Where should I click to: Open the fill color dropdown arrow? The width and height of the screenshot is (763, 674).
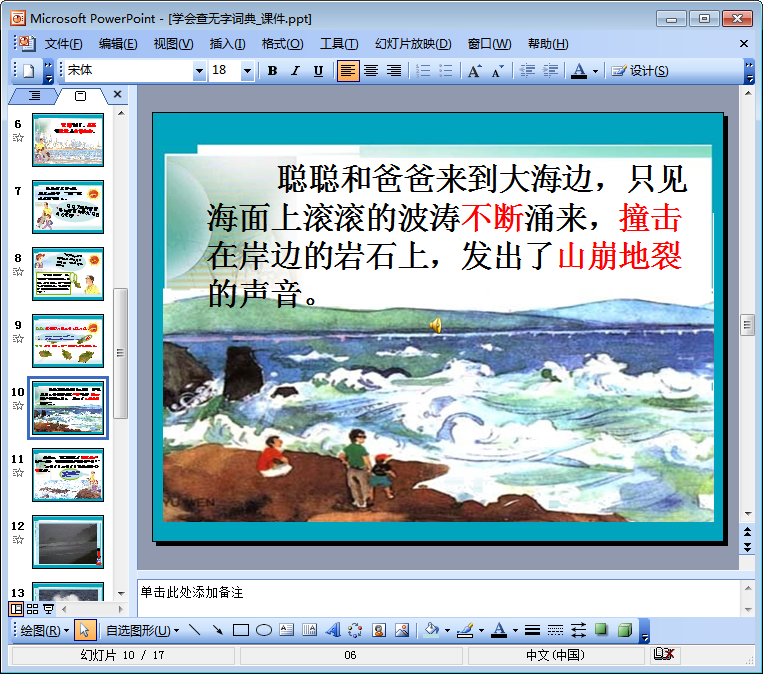[x=447, y=631]
